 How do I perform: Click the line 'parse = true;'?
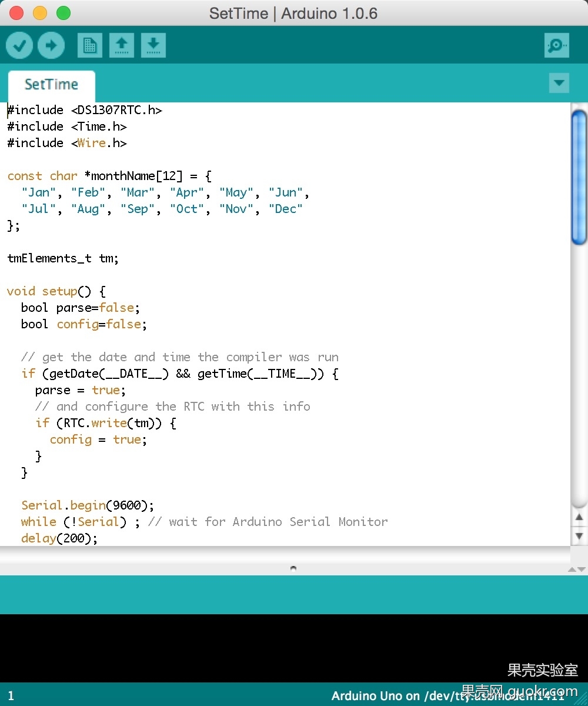tap(81, 390)
